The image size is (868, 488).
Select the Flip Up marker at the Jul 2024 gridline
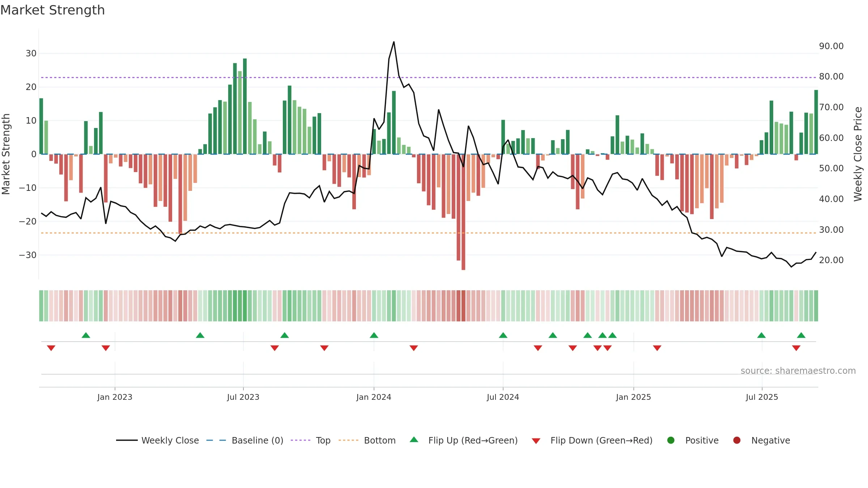(503, 335)
